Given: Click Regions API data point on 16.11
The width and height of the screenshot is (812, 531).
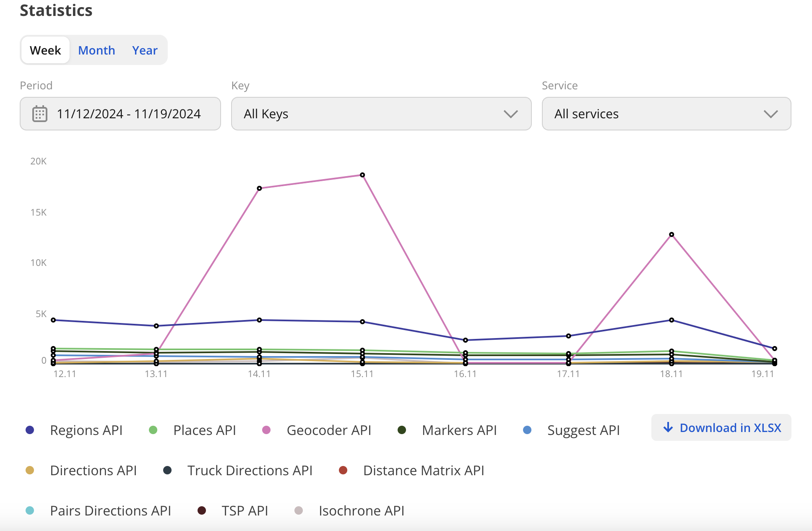Looking at the screenshot, I should [x=466, y=340].
